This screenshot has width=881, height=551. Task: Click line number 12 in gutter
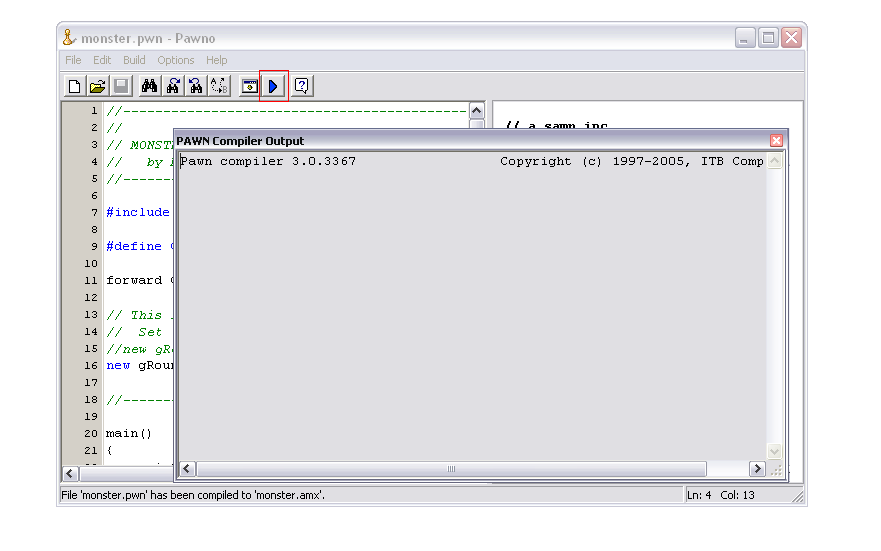(91, 298)
